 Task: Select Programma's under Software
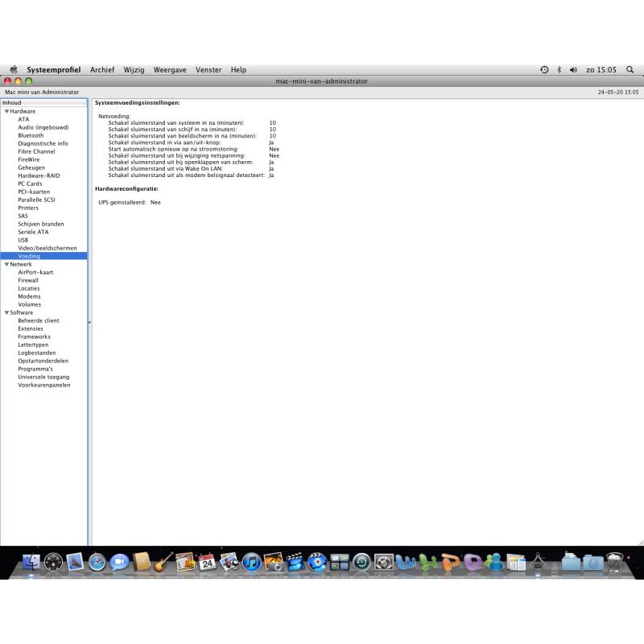pos(35,369)
